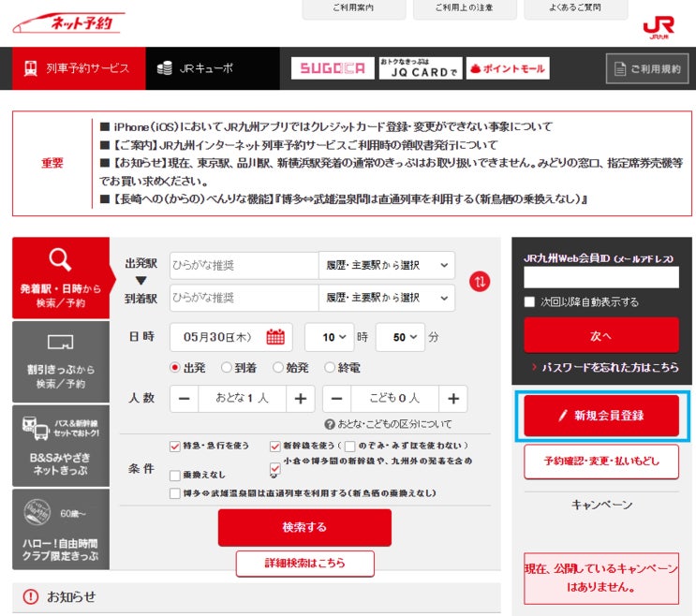This screenshot has width=696, height=616.
Task: Click 新規会員登録 button
Action: (601, 416)
